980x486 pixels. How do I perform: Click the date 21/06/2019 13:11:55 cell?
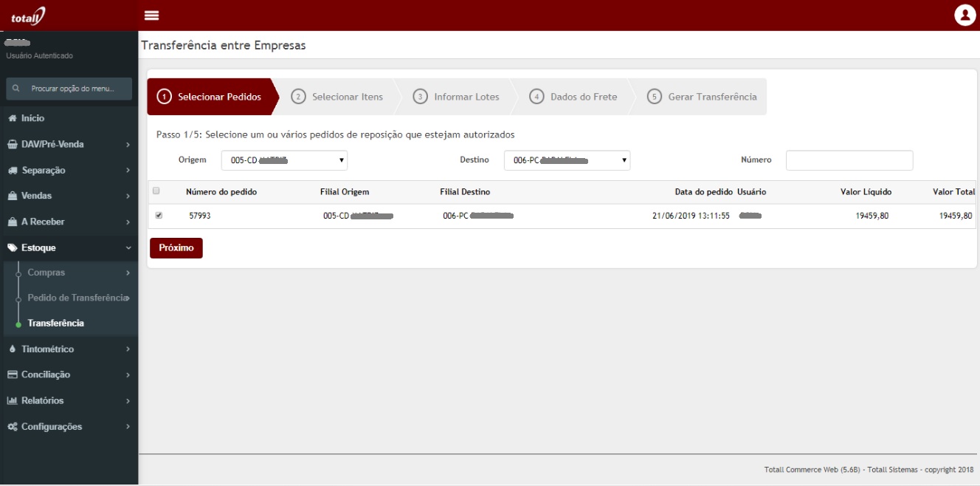691,216
